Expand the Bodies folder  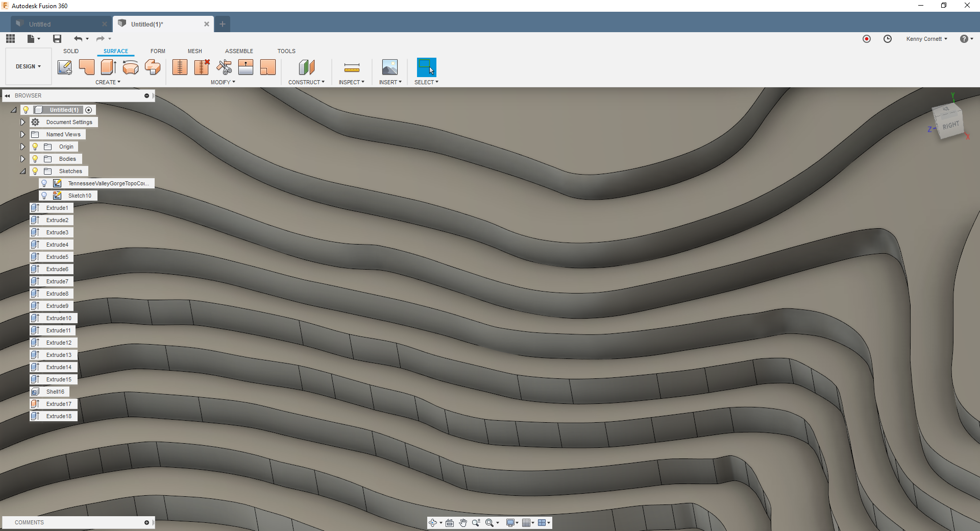[22, 159]
